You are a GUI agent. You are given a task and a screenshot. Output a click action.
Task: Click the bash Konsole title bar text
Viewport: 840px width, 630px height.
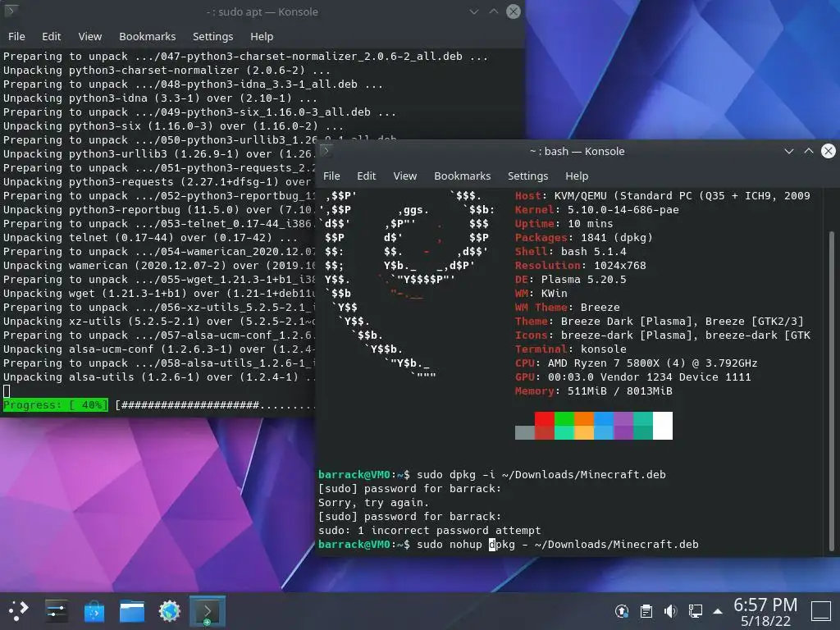(x=577, y=151)
